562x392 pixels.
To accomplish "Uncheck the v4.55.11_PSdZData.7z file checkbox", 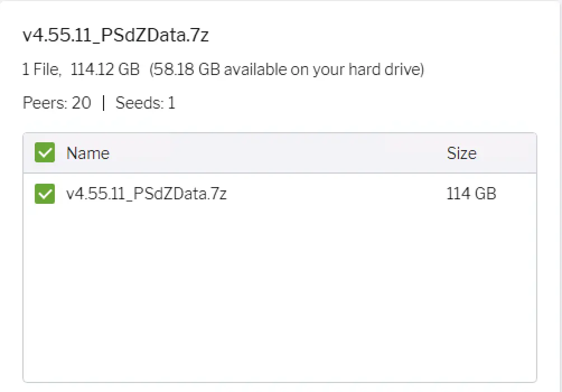I will pyautogui.click(x=45, y=194).
